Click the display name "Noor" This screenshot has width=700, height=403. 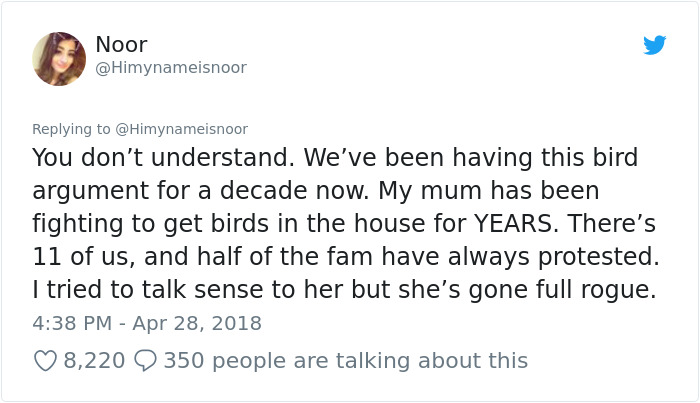click(x=122, y=44)
